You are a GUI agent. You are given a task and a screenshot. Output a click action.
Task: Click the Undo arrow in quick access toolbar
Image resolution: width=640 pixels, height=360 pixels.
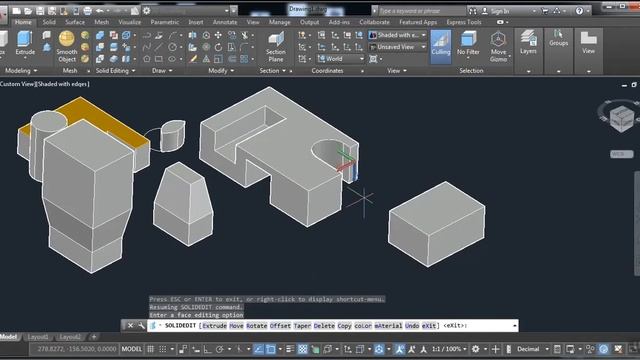[99, 11]
